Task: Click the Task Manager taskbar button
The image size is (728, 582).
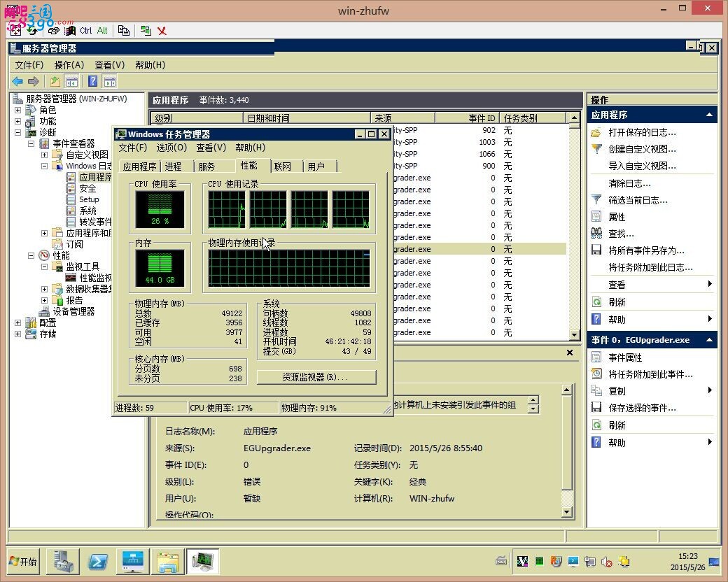Action: coord(203,562)
